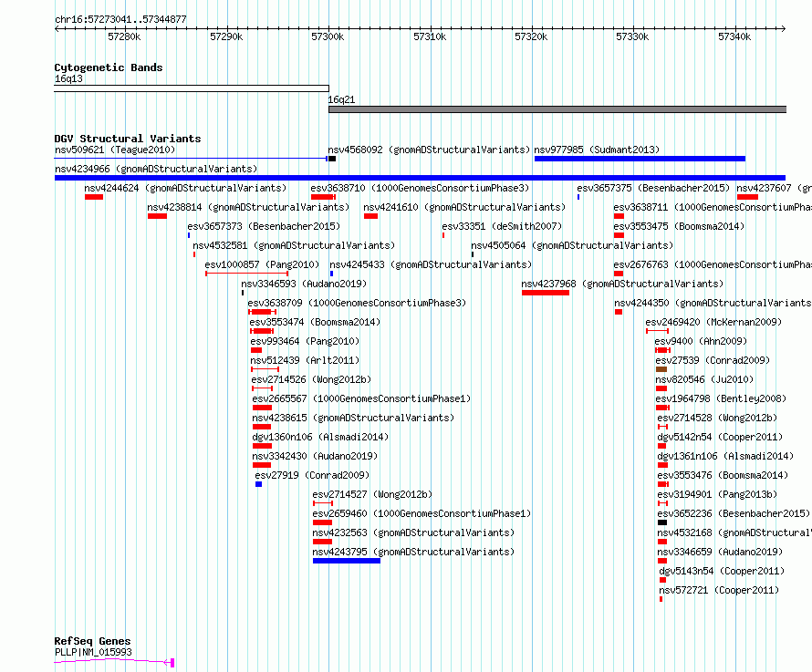The height and width of the screenshot is (672, 812).
Task: Click the 57320k ruler position label
Action: pos(531,36)
